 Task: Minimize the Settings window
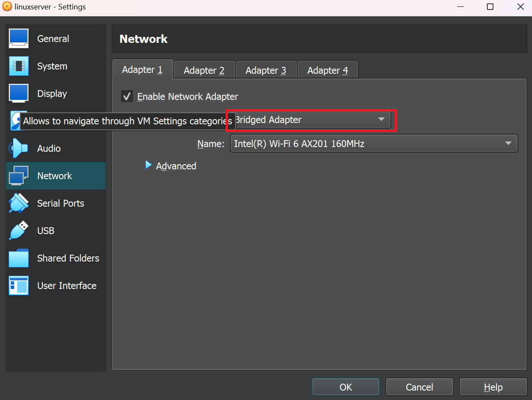coord(460,7)
